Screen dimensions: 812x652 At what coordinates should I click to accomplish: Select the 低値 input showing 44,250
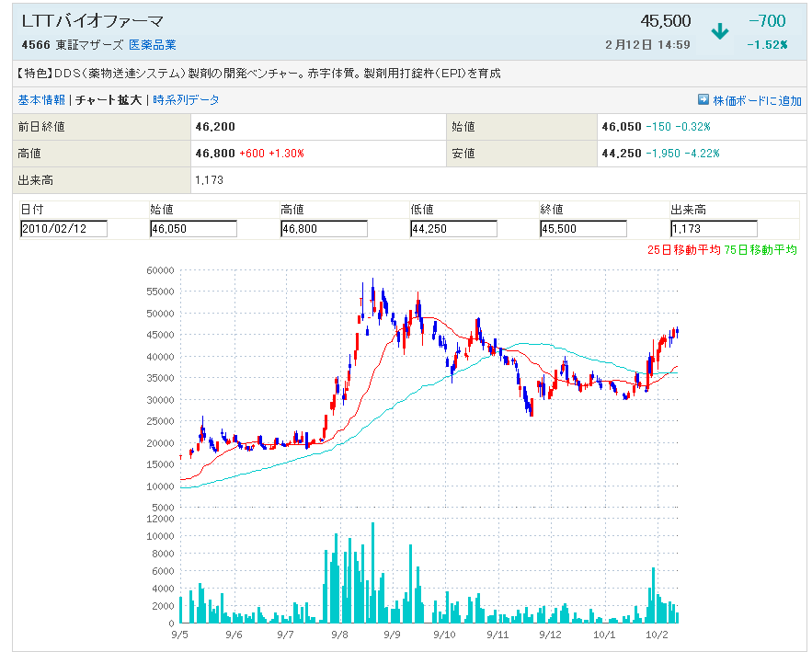[x=453, y=229]
